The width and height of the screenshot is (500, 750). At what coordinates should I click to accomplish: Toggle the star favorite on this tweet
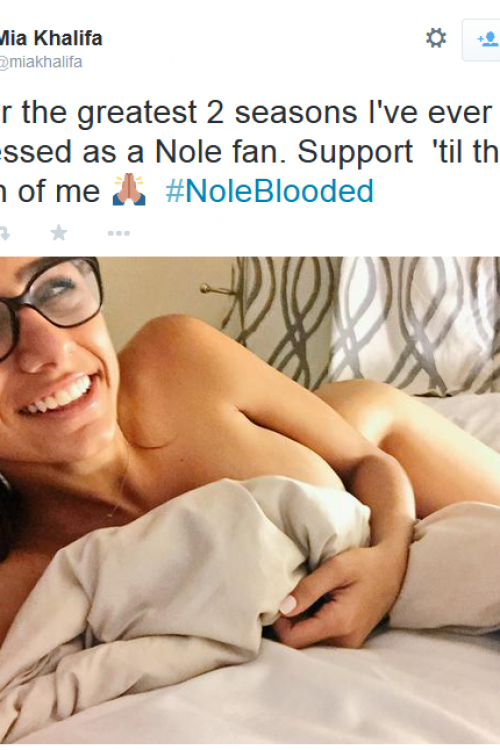pyautogui.click(x=59, y=232)
